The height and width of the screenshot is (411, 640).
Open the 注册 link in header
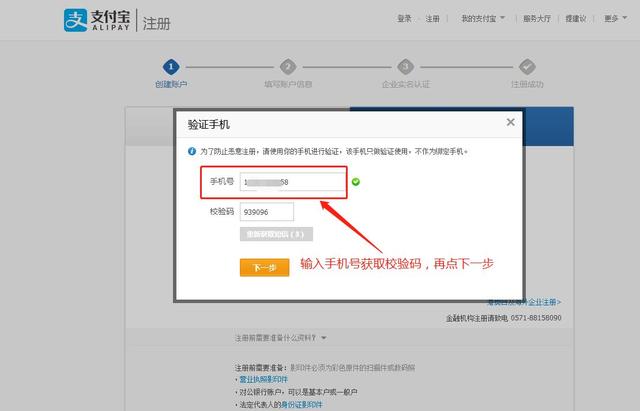(x=433, y=19)
